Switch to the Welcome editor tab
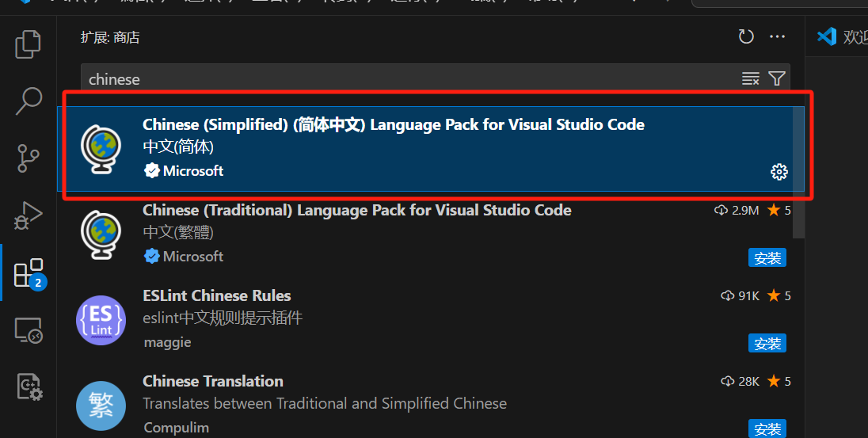Image resolution: width=868 pixels, height=438 pixels. 841,36
